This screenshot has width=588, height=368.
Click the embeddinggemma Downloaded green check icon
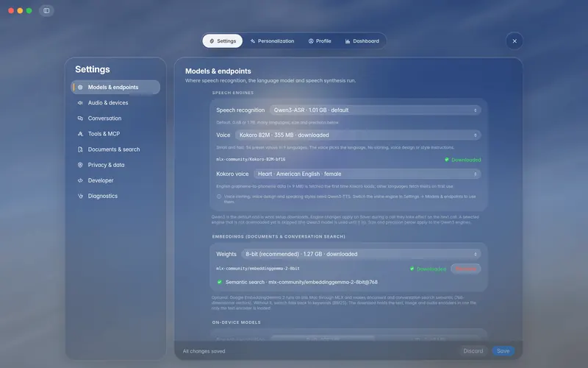[412, 269]
